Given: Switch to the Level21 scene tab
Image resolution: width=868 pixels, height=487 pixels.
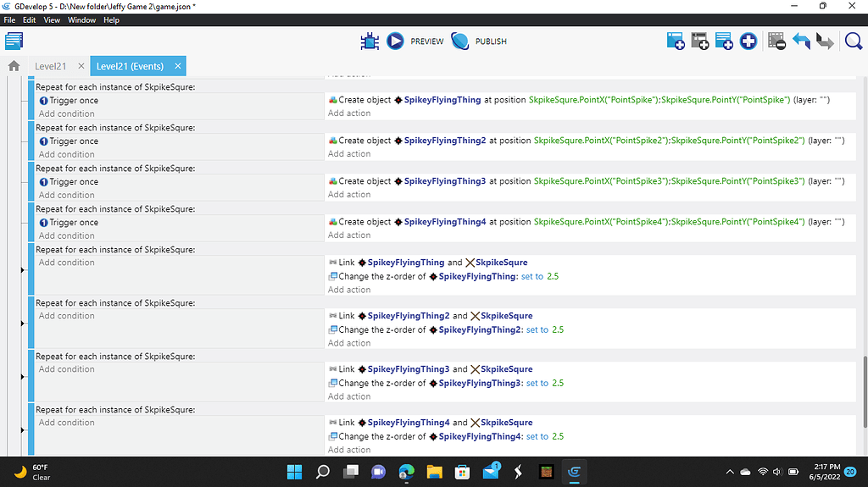Looking at the screenshot, I should [50, 66].
